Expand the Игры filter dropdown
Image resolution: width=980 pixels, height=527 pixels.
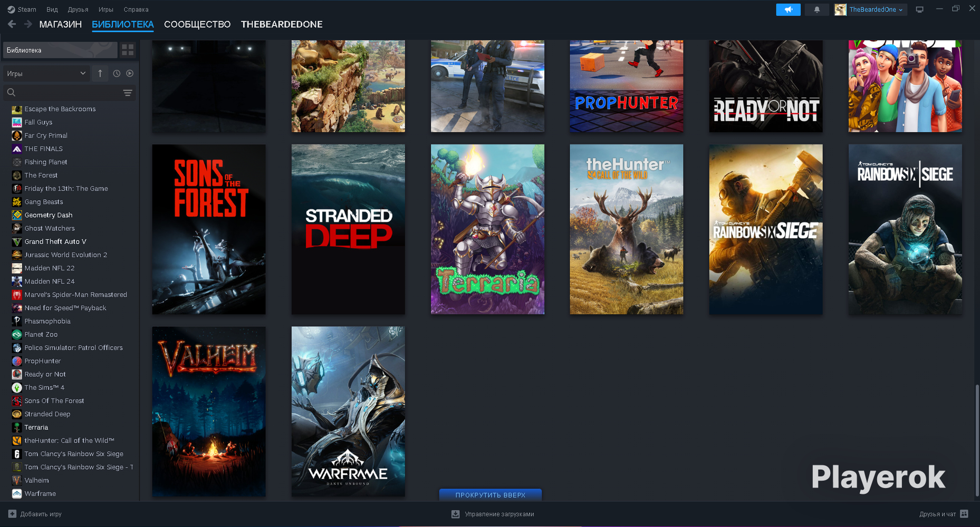point(46,74)
